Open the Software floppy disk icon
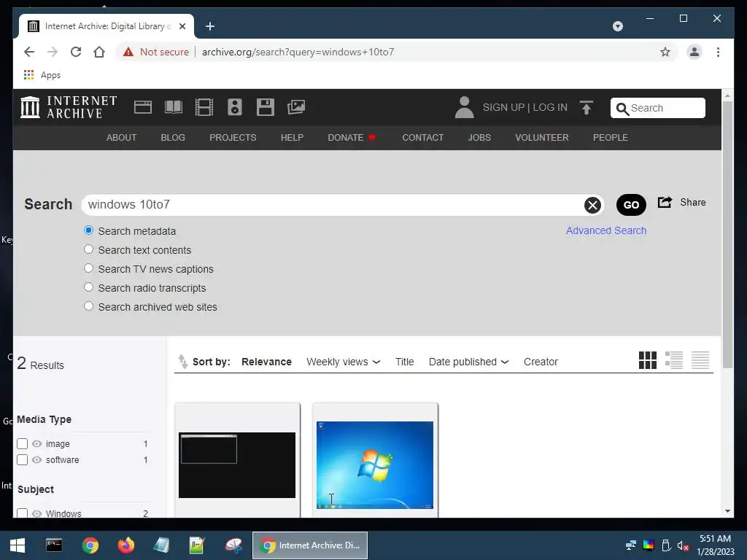This screenshot has width=747, height=560. coord(266,107)
